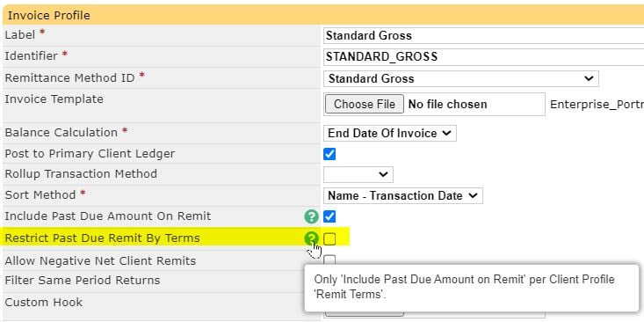Screen dimensions: 644x322
Task: Click help icon beside Restrict Past Due Remit
Action: (x=311, y=238)
